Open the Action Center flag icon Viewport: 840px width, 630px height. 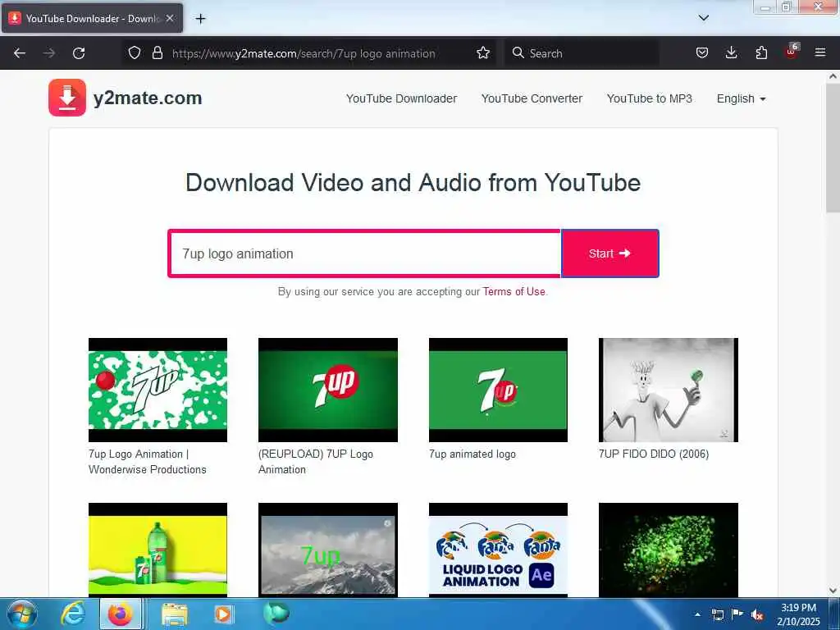(x=737, y=614)
